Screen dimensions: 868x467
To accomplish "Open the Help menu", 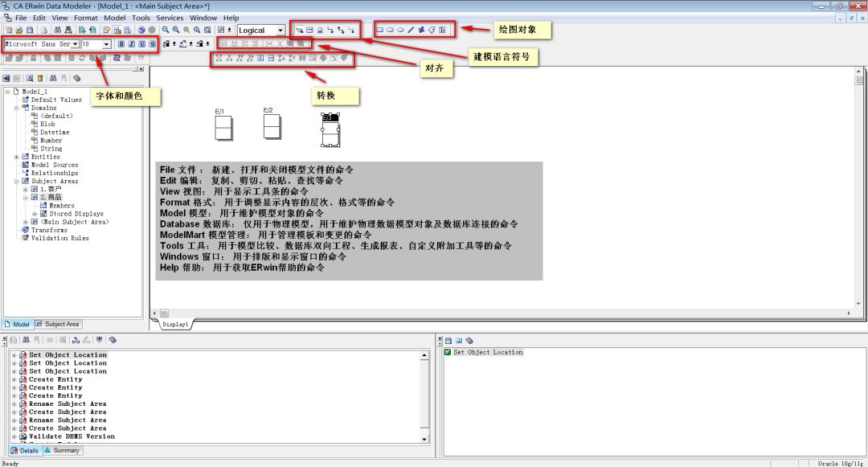I will pos(231,18).
